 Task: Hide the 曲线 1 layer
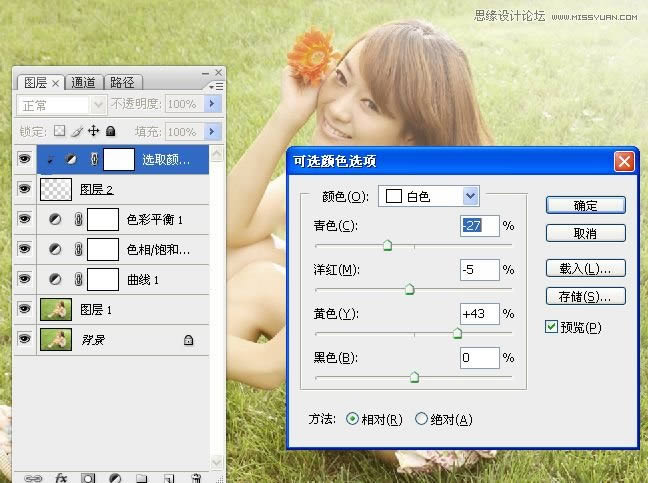pyautogui.click(x=26, y=279)
